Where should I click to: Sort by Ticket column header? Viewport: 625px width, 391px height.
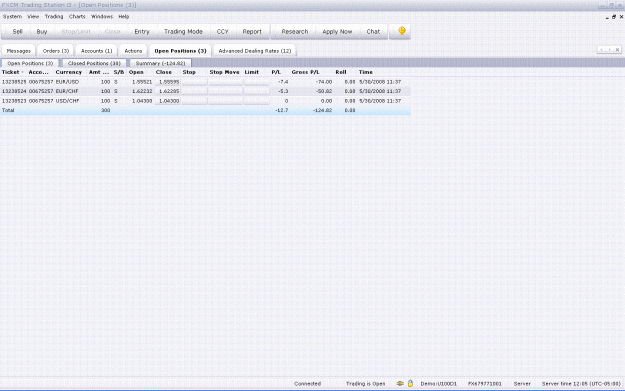(13, 72)
